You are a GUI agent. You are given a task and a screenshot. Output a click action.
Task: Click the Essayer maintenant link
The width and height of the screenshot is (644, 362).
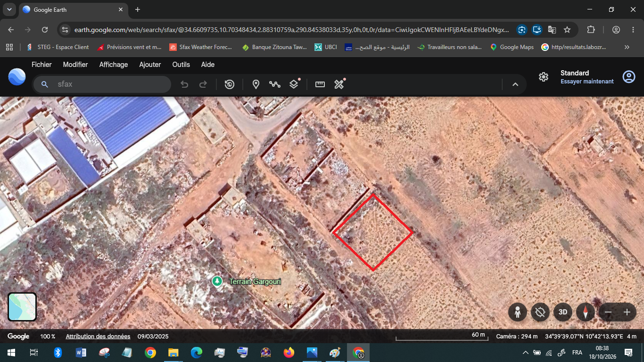pos(587,82)
